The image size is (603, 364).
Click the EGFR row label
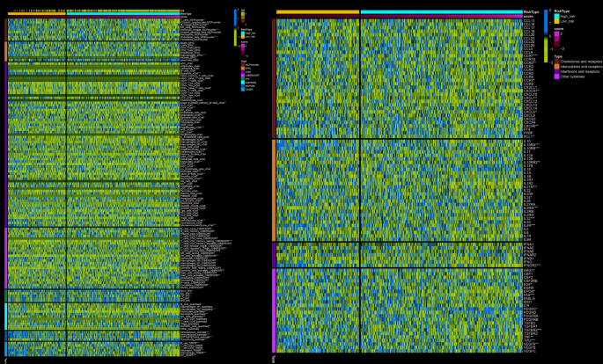tap(528, 288)
